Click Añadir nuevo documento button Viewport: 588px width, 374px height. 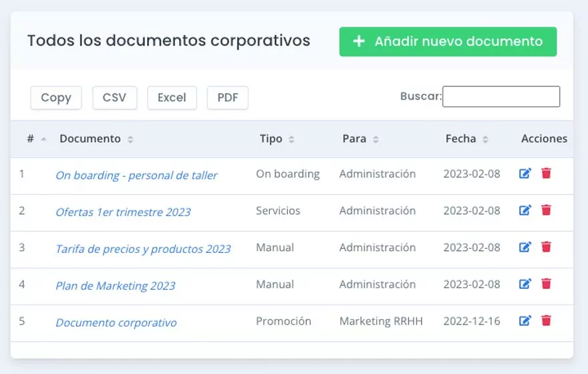[x=448, y=41]
